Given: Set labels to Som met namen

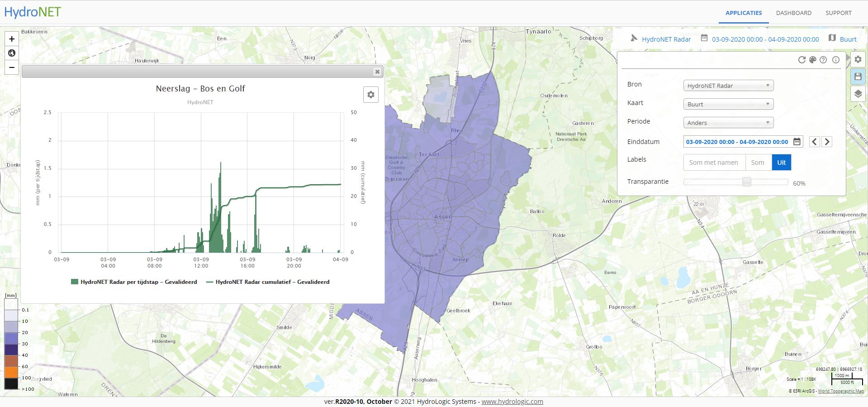Looking at the screenshot, I should 713,163.
